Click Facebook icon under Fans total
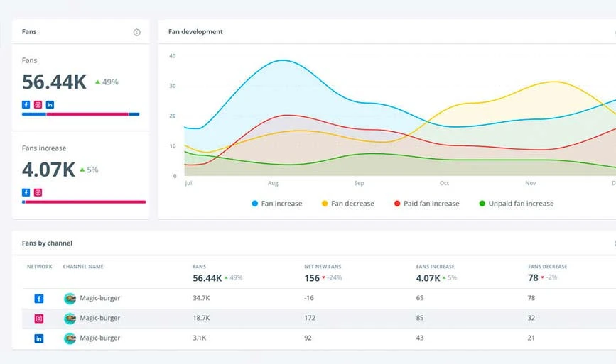Viewport: 616px width, 364px height. [26, 104]
